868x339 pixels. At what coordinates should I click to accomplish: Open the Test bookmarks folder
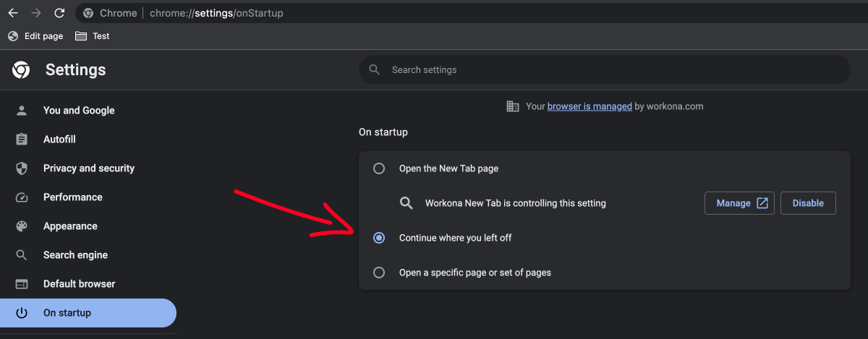coord(93,36)
